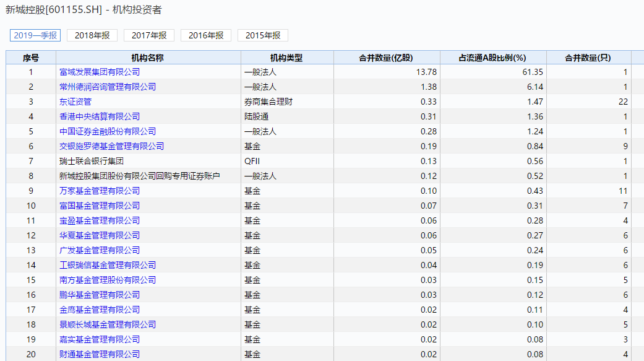Open 富域发展集团有限公司 link
The height and width of the screenshot is (361, 644).
tap(100, 72)
